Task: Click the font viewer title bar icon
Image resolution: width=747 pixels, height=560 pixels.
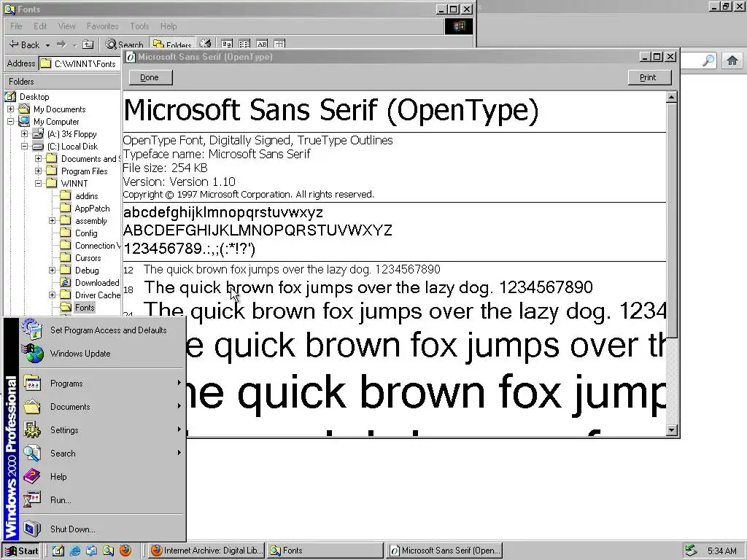Action: pos(130,57)
